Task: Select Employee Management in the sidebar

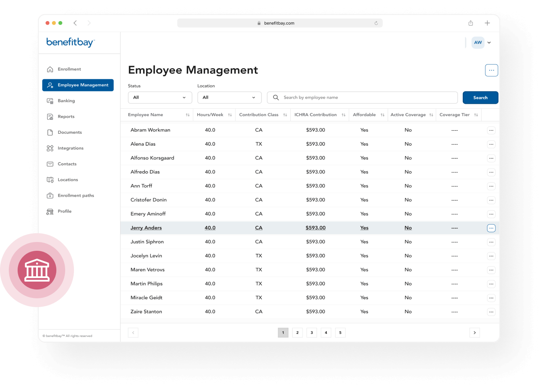Action: [x=78, y=85]
